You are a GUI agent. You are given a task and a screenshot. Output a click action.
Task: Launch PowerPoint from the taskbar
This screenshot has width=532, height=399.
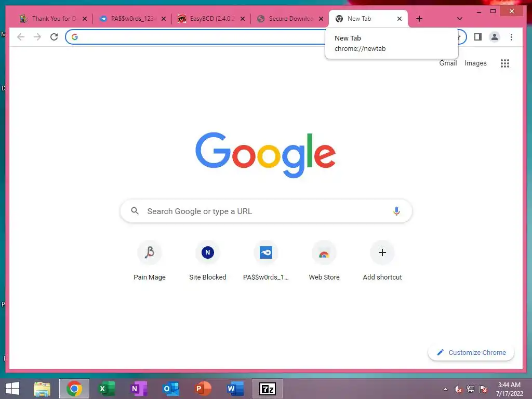coord(203,389)
